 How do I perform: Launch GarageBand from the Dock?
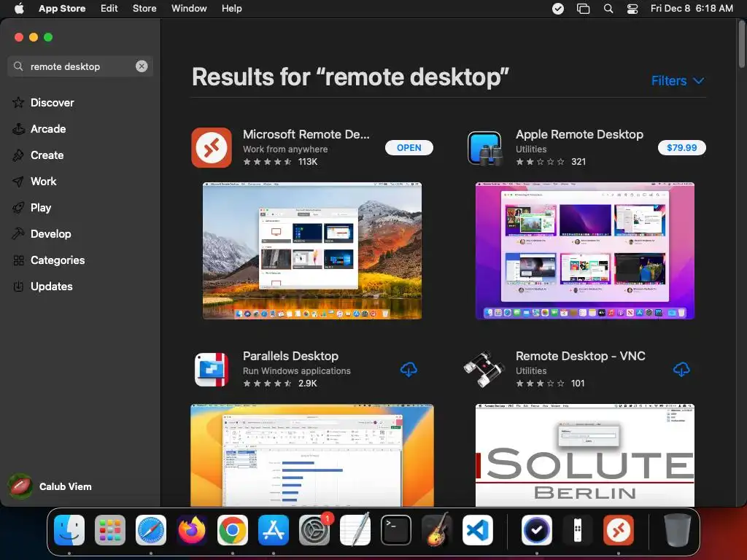click(x=437, y=530)
